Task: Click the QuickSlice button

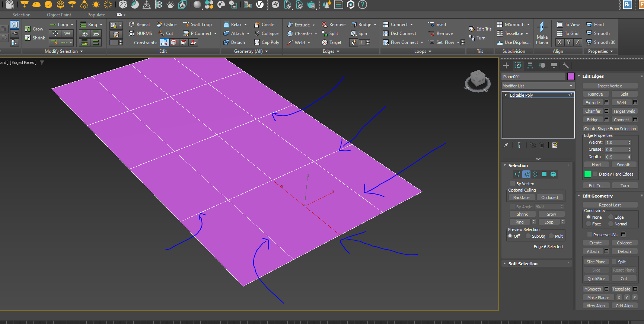Action: [596, 279]
